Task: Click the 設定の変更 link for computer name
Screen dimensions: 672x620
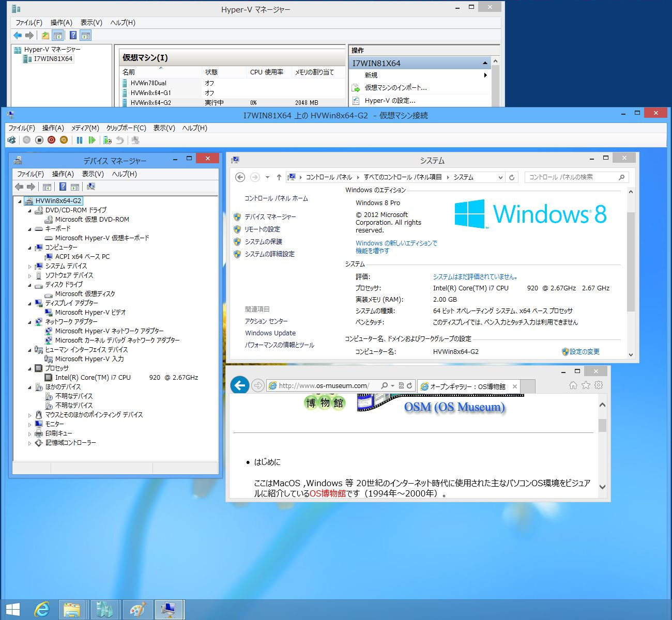Action: tap(585, 352)
